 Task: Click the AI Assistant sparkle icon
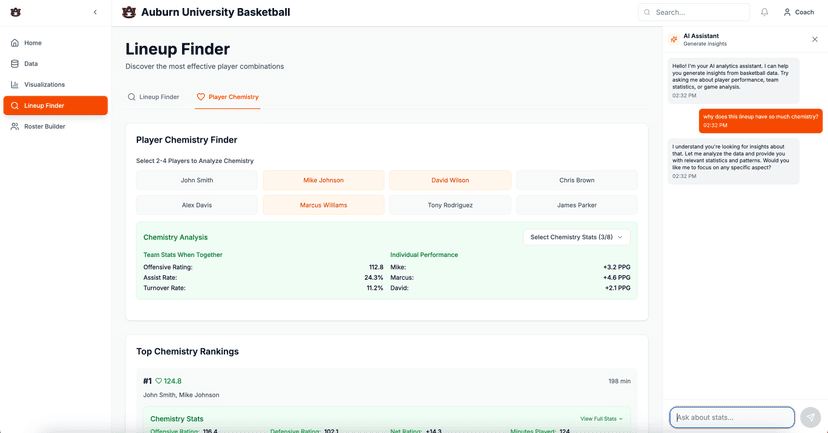click(x=674, y=40)
